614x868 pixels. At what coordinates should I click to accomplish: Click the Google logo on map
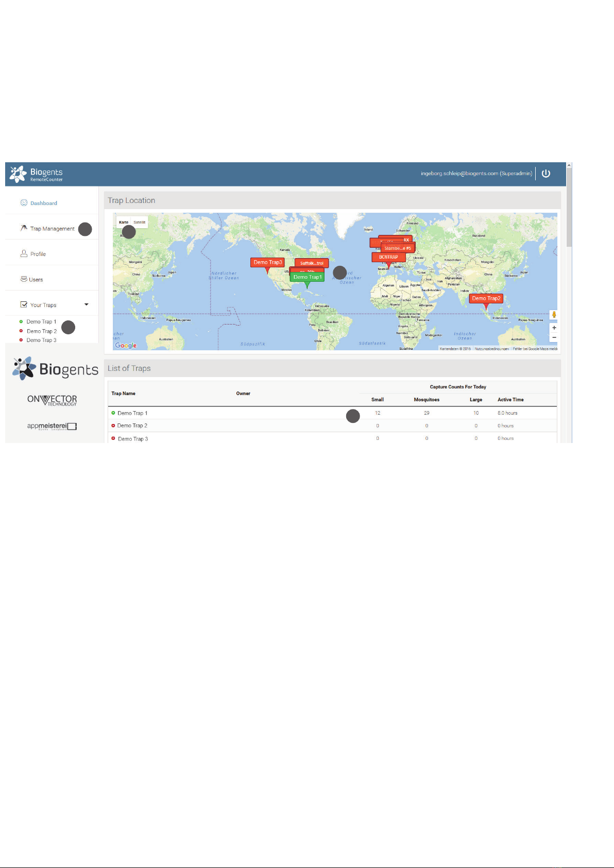click(126, 345)
